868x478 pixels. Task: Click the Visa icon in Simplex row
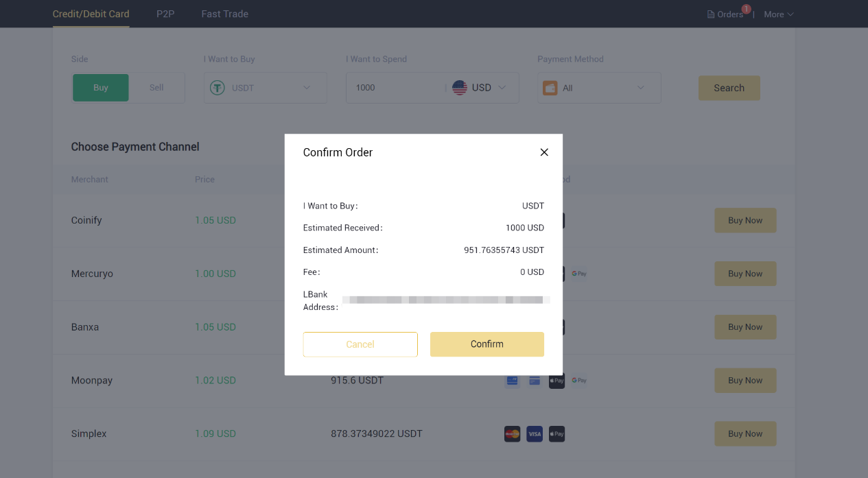[534, 433]
